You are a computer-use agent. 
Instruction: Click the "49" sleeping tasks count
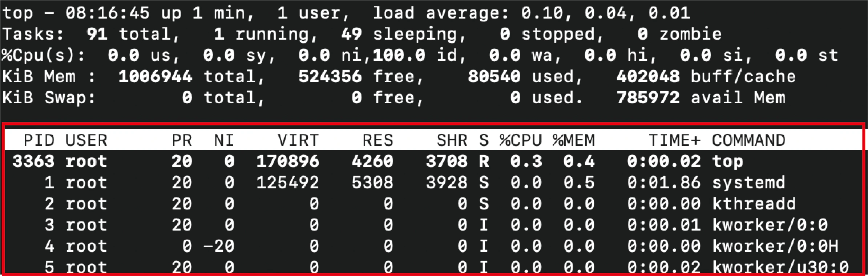click(x=351, y=34)
